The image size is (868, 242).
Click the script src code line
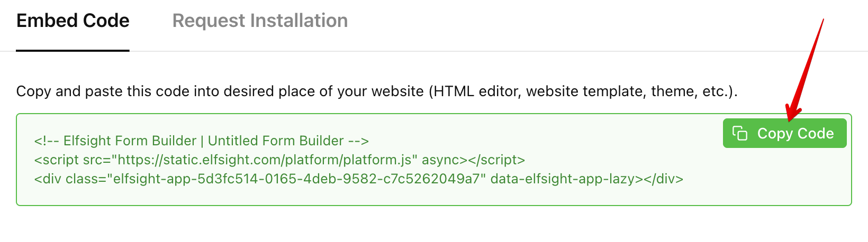tap(279, 160)
